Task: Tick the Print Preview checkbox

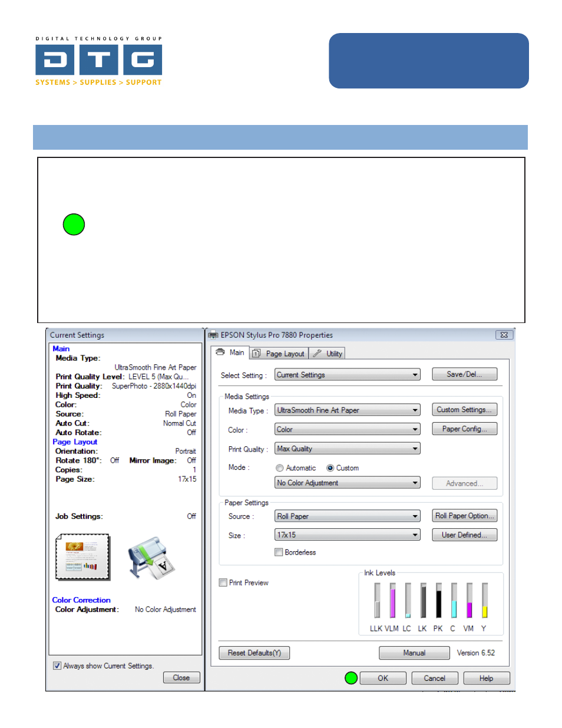Action: [x=223, y=583]
